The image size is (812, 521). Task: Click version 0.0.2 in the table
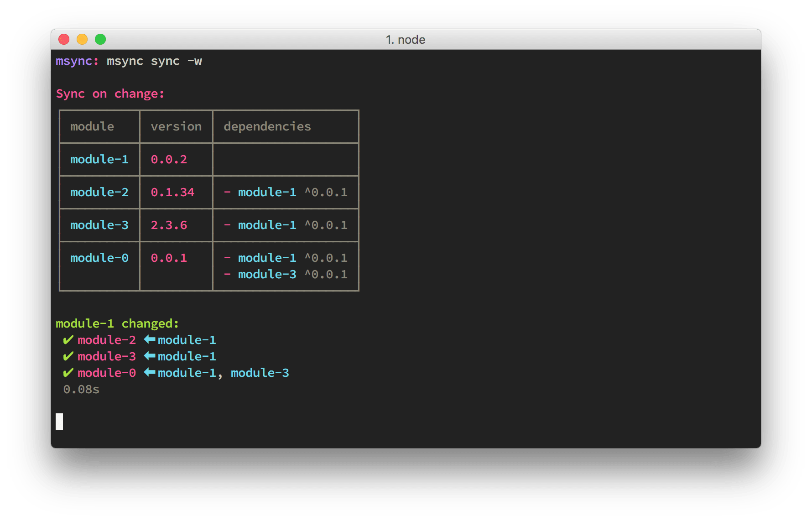[169, 159]
